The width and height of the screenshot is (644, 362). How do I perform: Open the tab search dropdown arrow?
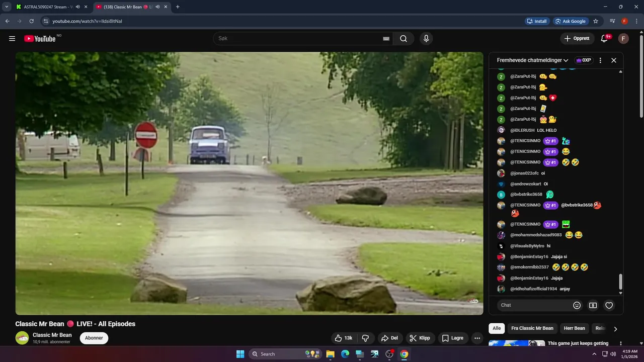[7, 7]
